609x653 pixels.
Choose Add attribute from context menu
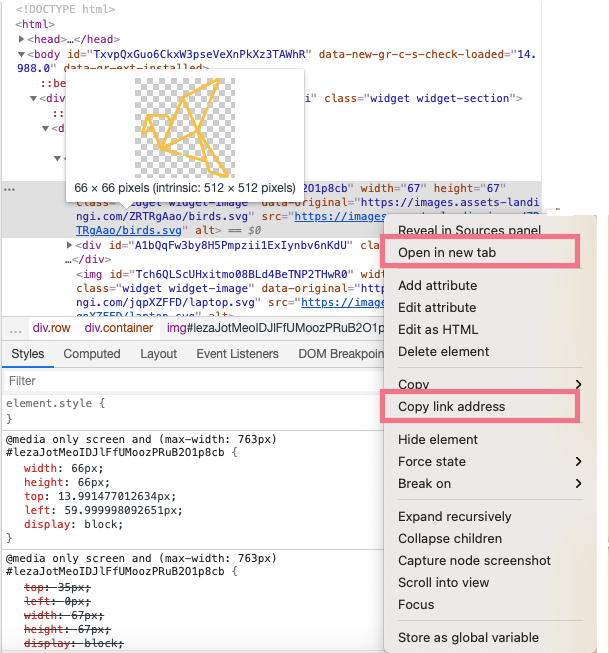437,286
